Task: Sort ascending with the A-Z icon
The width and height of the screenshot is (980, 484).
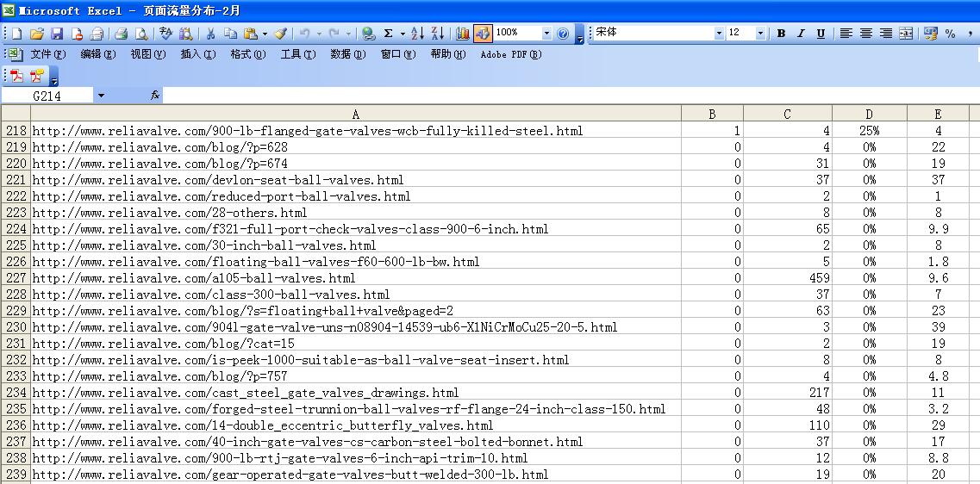Action: point(417,34)
